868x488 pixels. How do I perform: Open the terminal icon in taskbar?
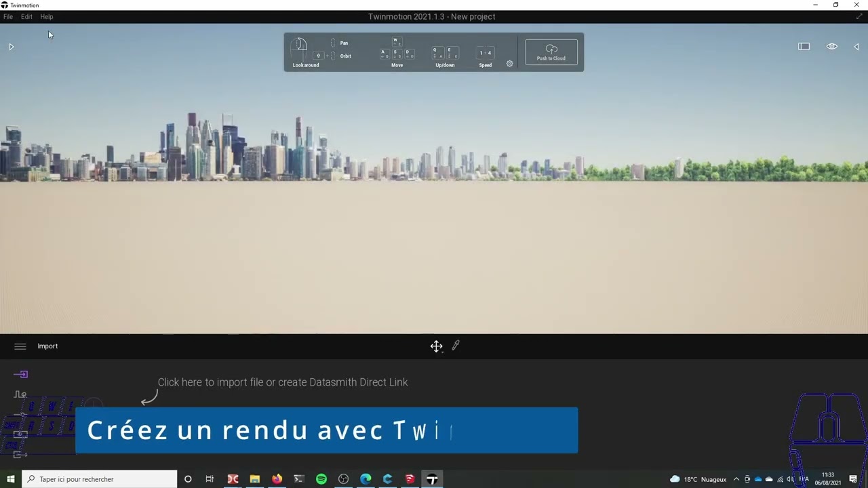(299, 479)
